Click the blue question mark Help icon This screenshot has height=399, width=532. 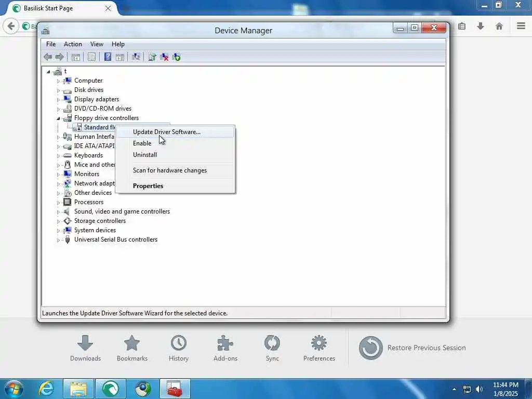(108, 57)
